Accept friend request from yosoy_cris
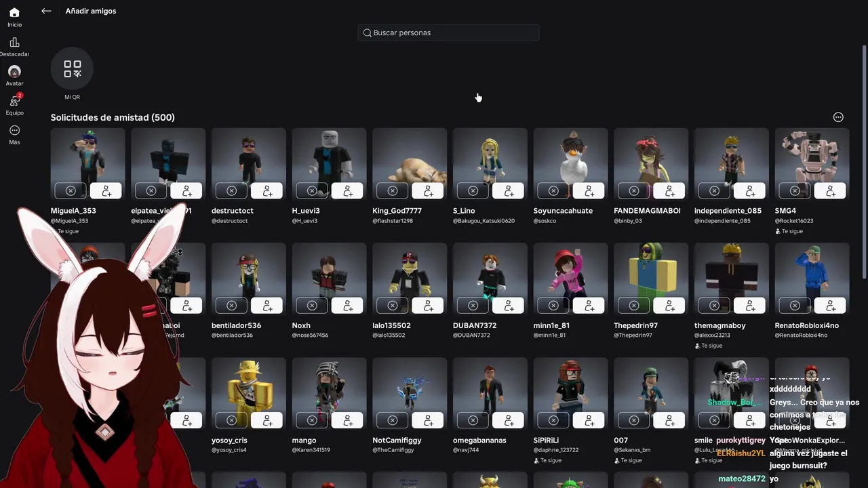The width and height of the screenshot is (868, 488). (267, 420)
